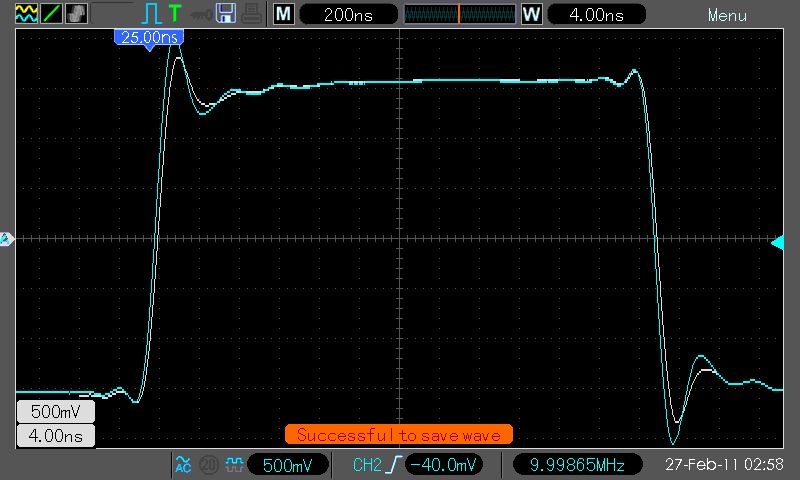Screen dimensions: 800x480
Task: Click the 500mV label in the grid corner
Action: [56, 412]
